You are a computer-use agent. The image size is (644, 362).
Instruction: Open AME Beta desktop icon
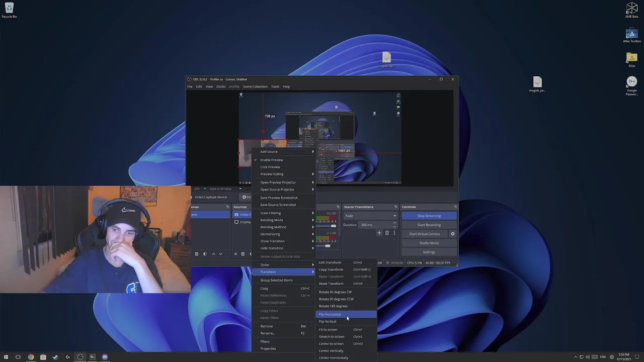tap(631, 10)
